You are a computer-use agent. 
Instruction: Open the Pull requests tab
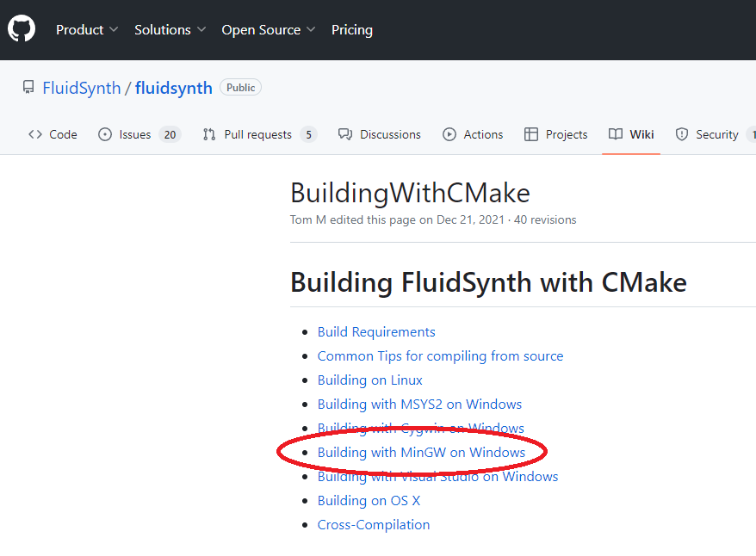[260, 134]
